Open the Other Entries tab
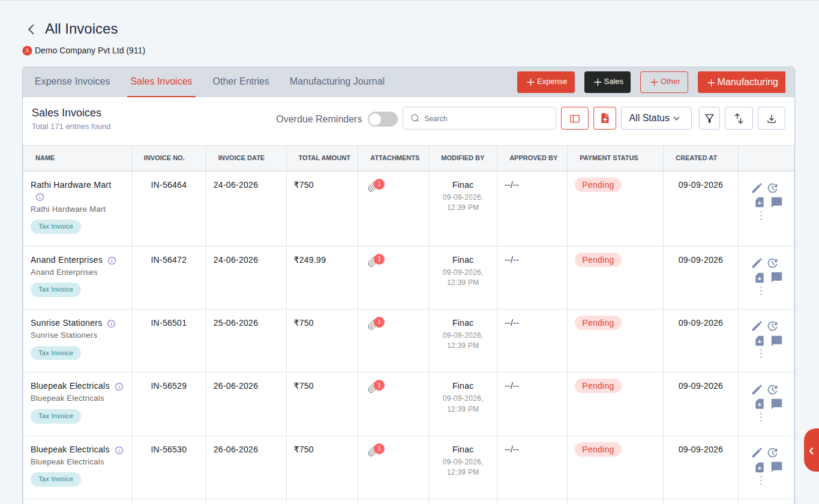Image resolution: width=819 pixels, height=504 pixels. 241,82
